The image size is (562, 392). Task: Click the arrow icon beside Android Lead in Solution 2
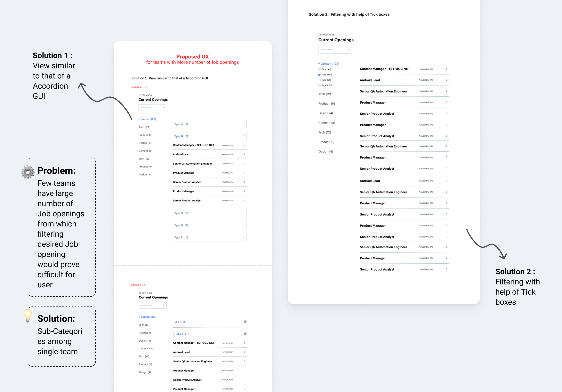coord(446,80)
